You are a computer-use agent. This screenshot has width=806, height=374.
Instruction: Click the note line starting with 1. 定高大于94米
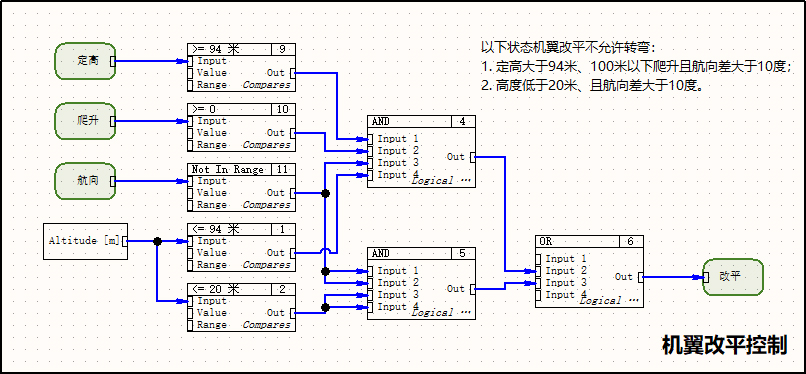point(636,66)
